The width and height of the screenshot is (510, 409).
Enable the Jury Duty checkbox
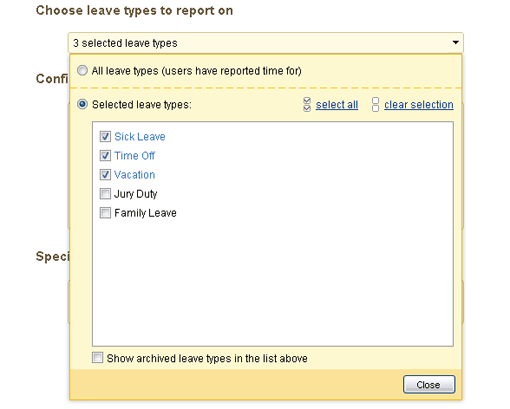[105, 194]
